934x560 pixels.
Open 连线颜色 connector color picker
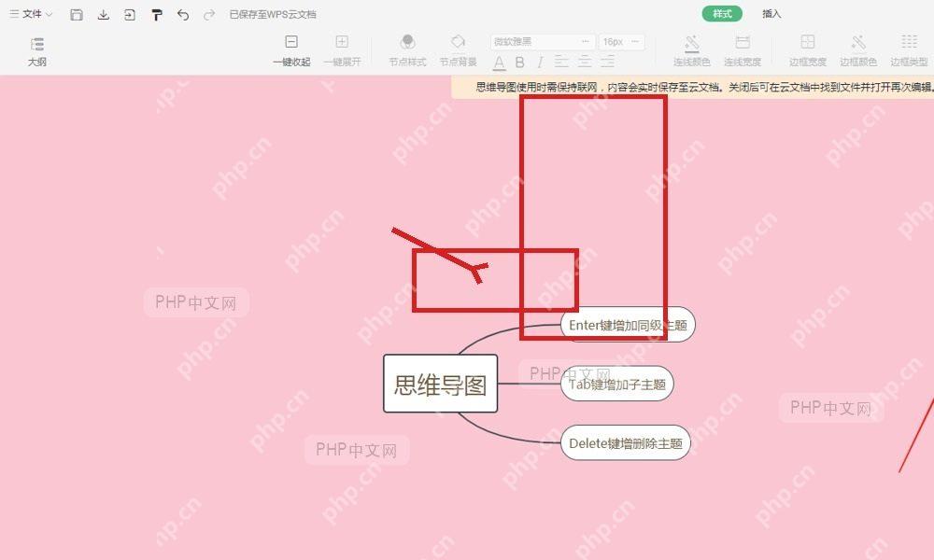tap(692, 50)
